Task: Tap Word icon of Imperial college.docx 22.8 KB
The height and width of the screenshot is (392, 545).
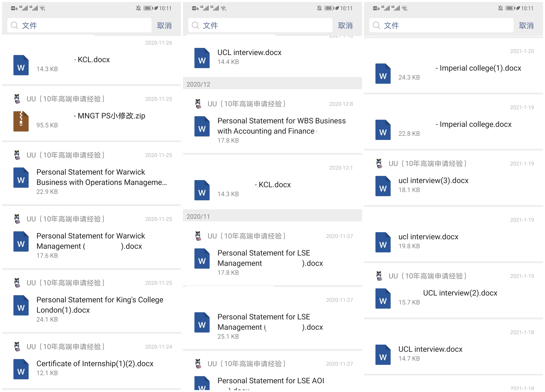Action: click(383, 130)
